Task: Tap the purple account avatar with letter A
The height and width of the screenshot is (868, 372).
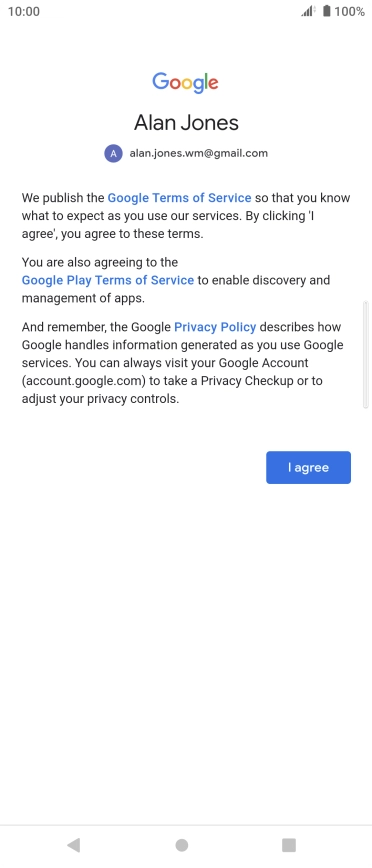Action: click(x=113, y=153)
